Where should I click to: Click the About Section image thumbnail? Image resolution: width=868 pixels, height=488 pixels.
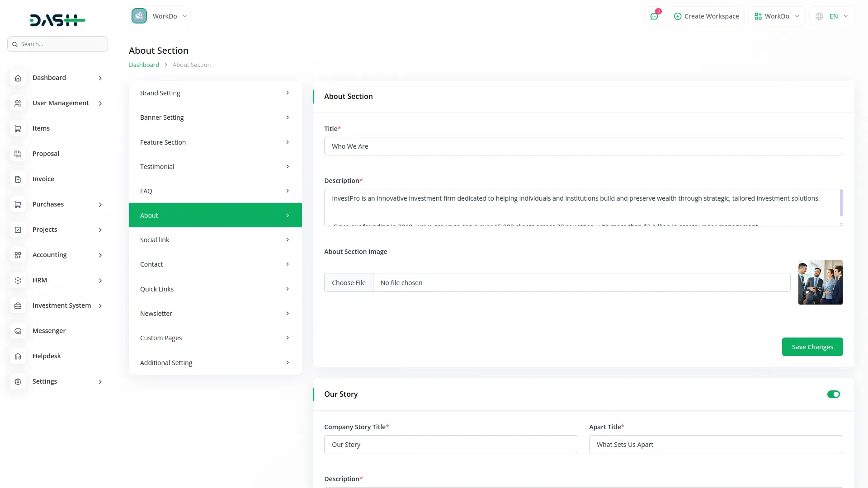[820, 282]
